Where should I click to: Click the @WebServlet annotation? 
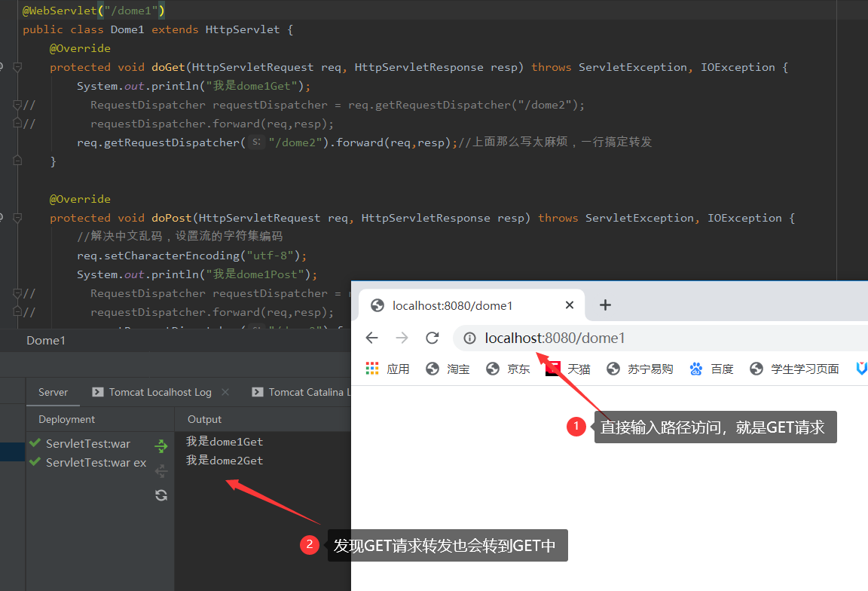(60, 11)
